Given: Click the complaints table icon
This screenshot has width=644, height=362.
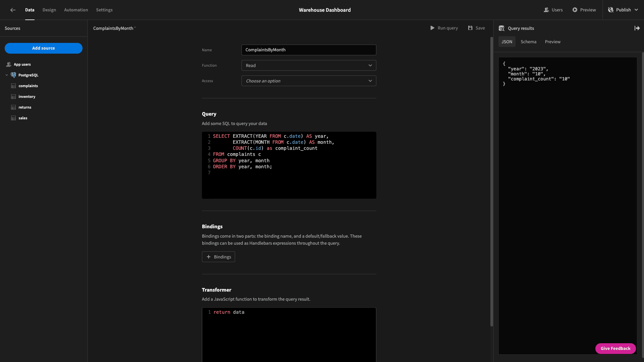Looking at the screenshot, I should click(13, 86).
